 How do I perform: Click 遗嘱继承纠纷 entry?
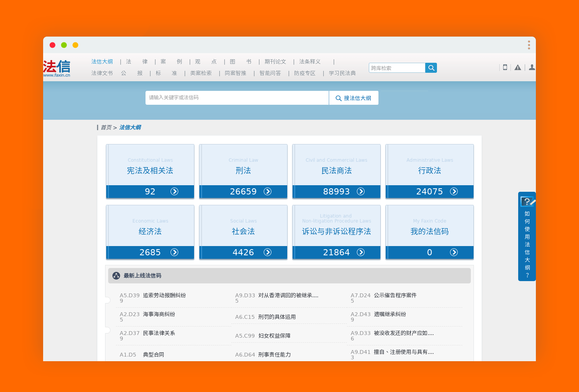point(390,314)
